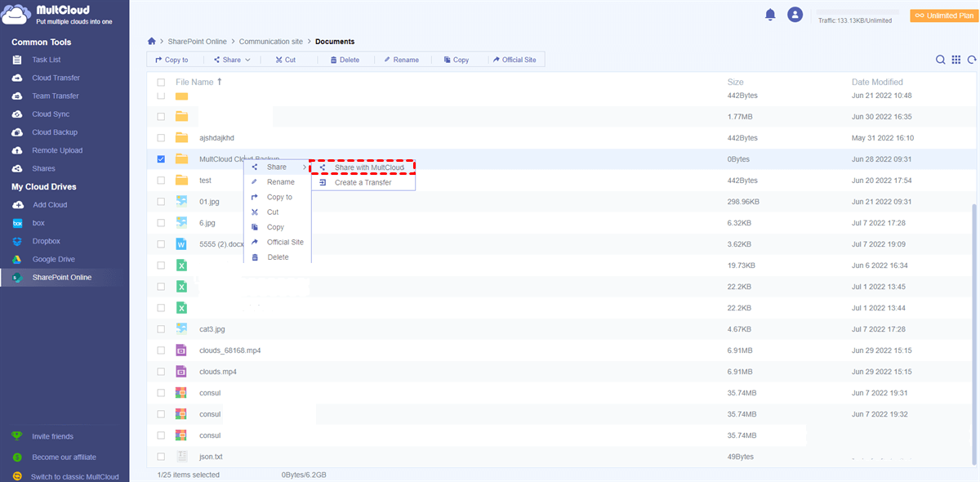The height and width of the screenshot is (482, 980).
Task: Click the Delete toolbar button
Action: pyautogui.click(x=345, y=60)
